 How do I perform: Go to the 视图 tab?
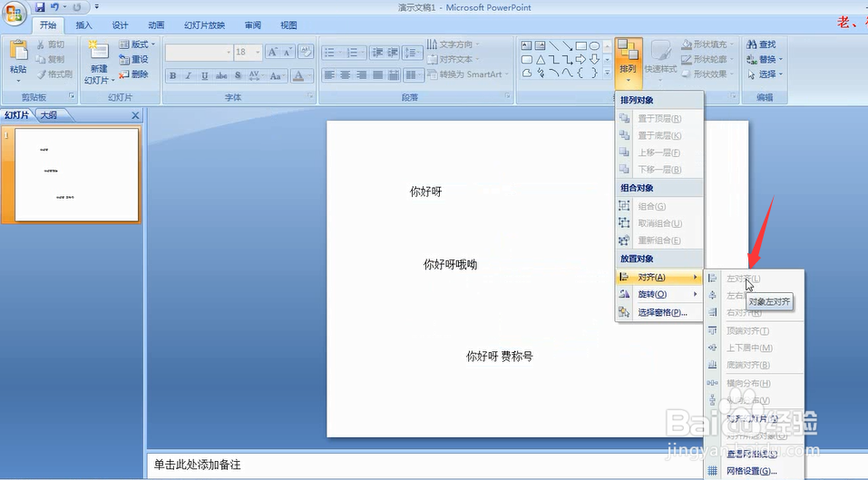tap(288, 24)
